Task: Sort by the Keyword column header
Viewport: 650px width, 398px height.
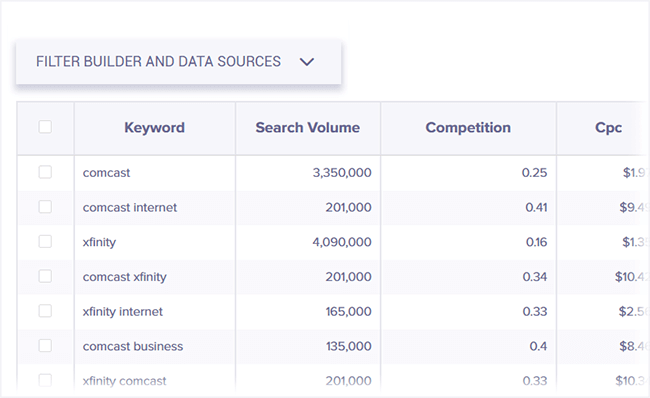Action: (155, 128)
